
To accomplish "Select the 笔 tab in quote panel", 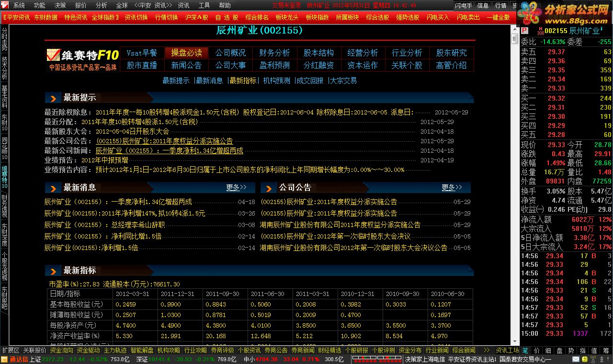I will (x=525, y=351).
